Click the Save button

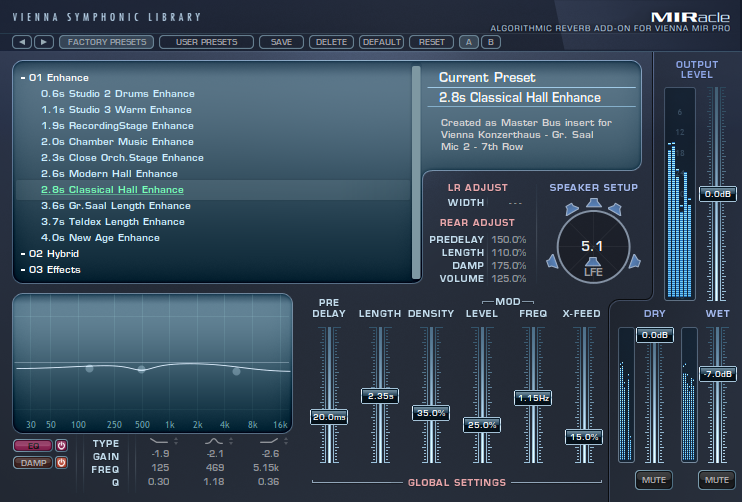281,42
